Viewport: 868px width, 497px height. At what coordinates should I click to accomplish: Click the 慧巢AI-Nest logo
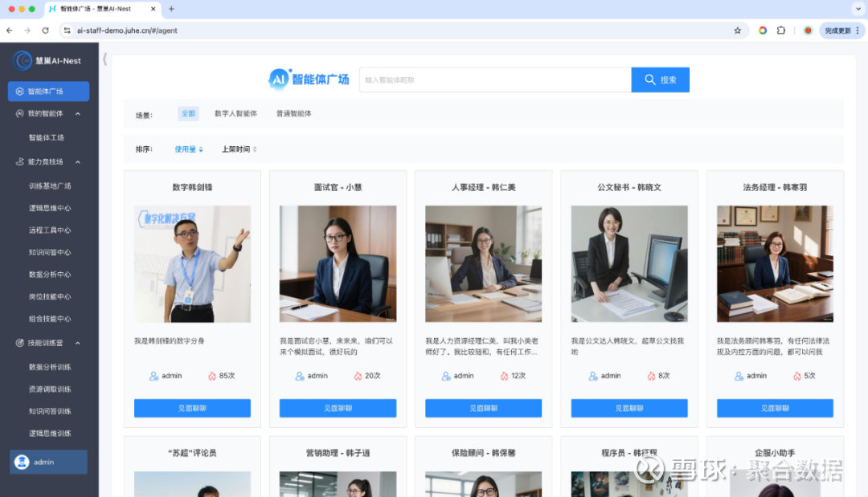pyautogui.click(x=47, y=60)
